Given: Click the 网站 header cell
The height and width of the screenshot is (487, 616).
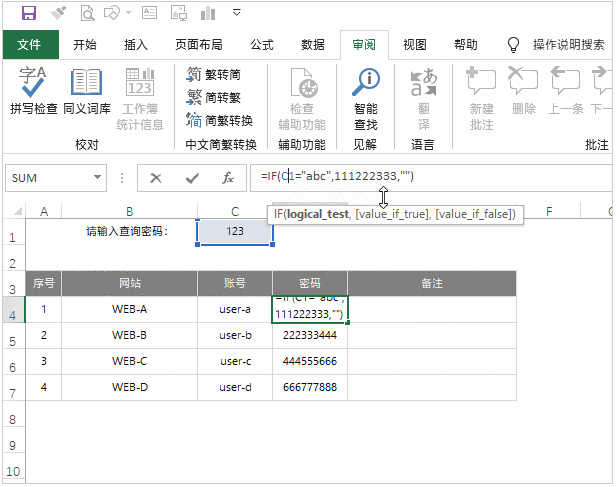Looking at the screenshot, I should [130, 283].
